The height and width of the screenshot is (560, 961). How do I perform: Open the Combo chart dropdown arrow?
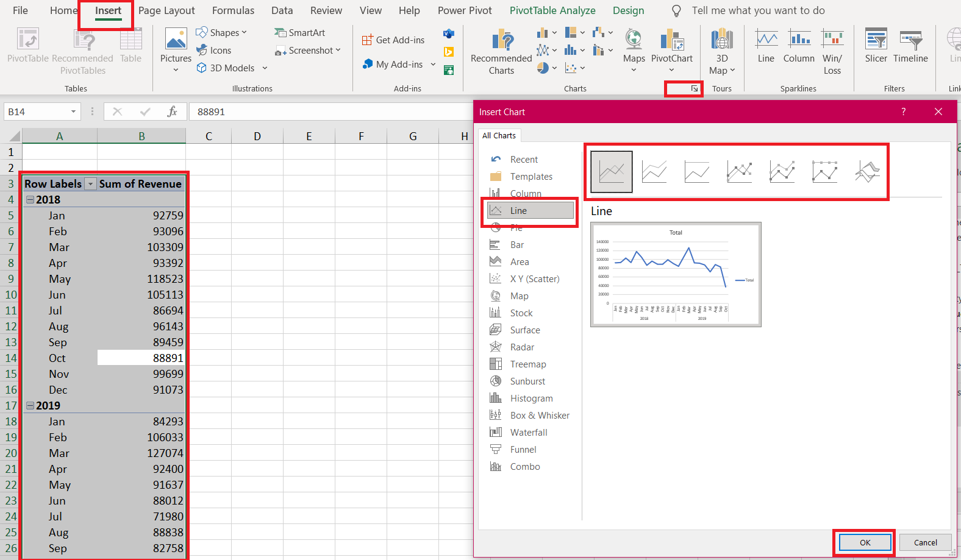pyautogui.click(x=610, y=50)
